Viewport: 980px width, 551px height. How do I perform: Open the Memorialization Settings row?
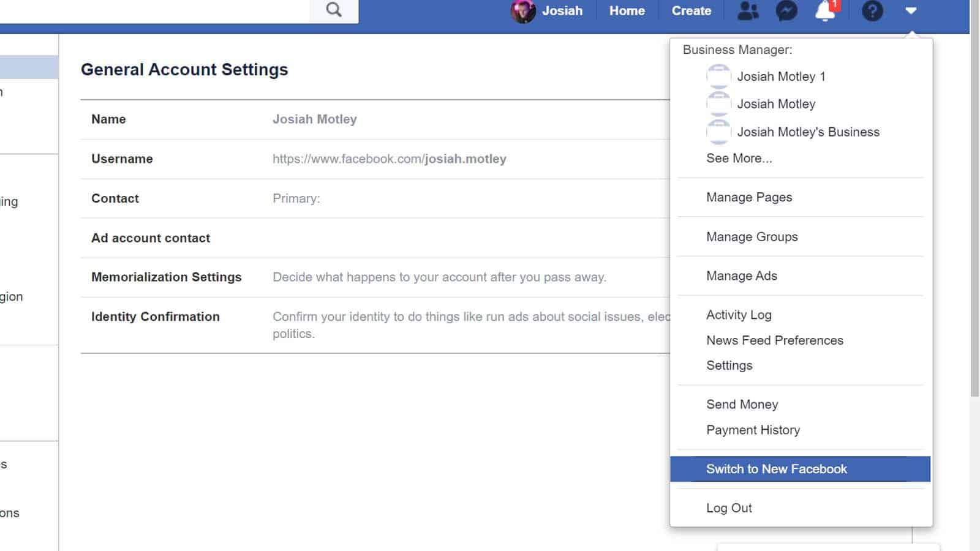375,277
